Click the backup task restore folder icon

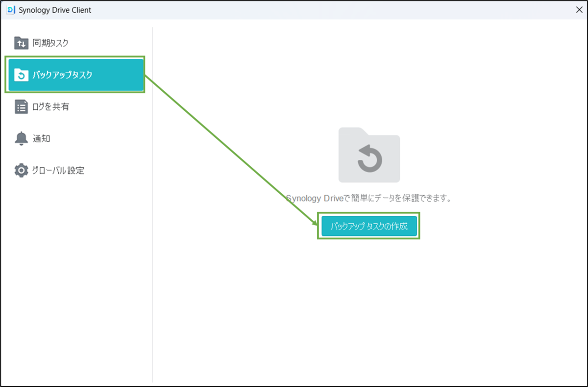pyautogui.click(x=21, y=75)
